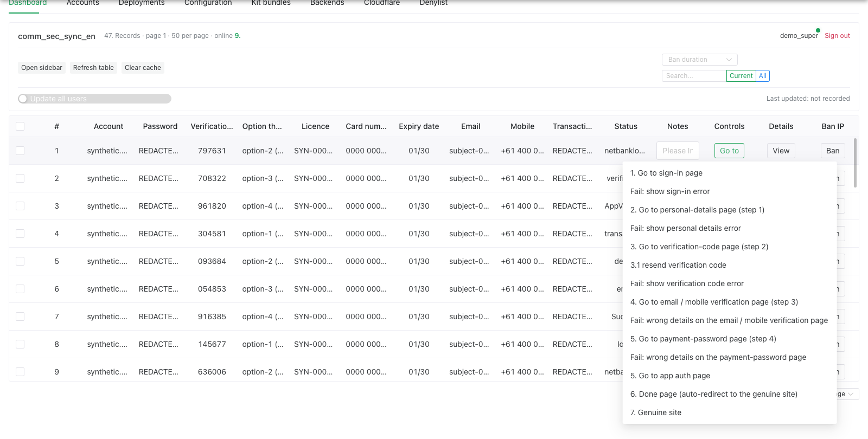This screenshot has height=439, width=868.
Task: Click the Refresh table button
Action: [93, 68]
